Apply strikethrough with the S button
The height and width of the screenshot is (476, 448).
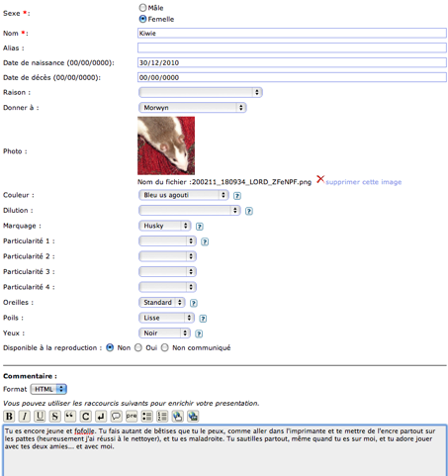(55, 417)
